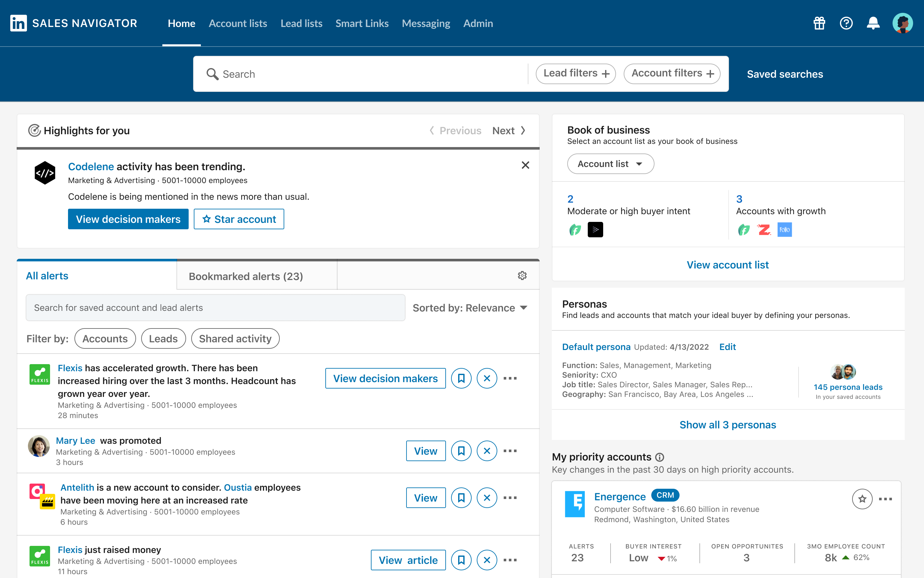The height and width of the screenshot is (578, 924).
Task: Open the Sorted by Relevance dropdown
Action: (x=470, y=308)
